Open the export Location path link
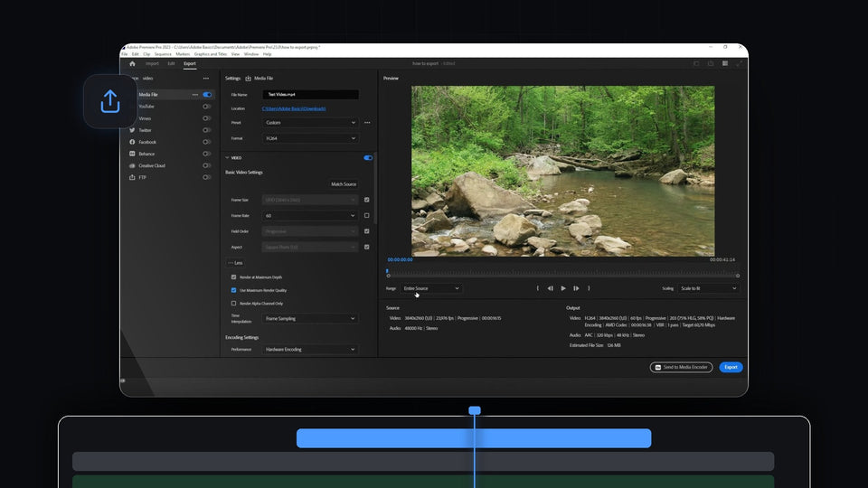This screenshot has width=868, height=488. [294, 108]
